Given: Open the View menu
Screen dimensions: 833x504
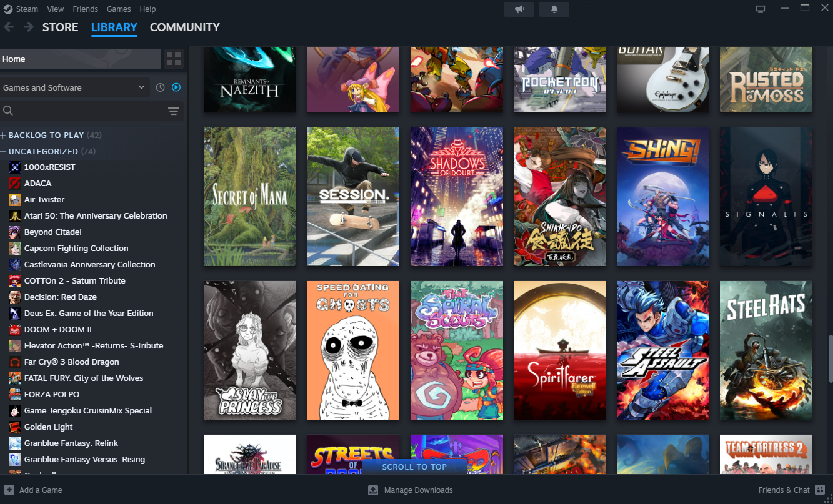Looking at the screenshot, I should pos(56,9).
